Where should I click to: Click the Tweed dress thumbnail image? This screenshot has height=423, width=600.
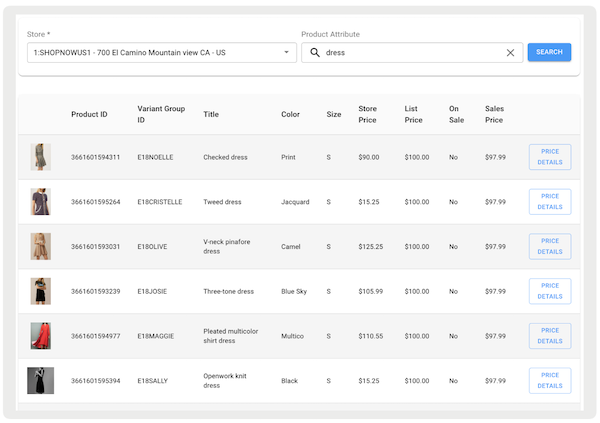click(x=41, y=202)
